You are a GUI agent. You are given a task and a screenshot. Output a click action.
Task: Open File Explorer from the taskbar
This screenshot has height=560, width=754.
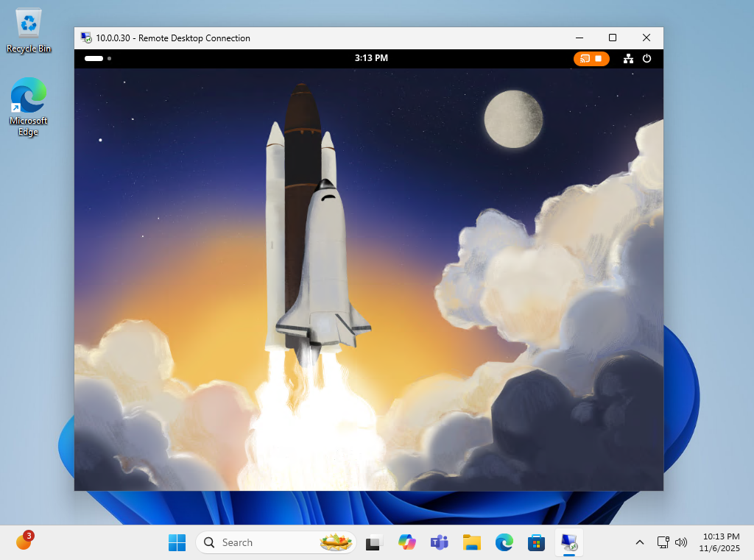(x=472, y=542)
